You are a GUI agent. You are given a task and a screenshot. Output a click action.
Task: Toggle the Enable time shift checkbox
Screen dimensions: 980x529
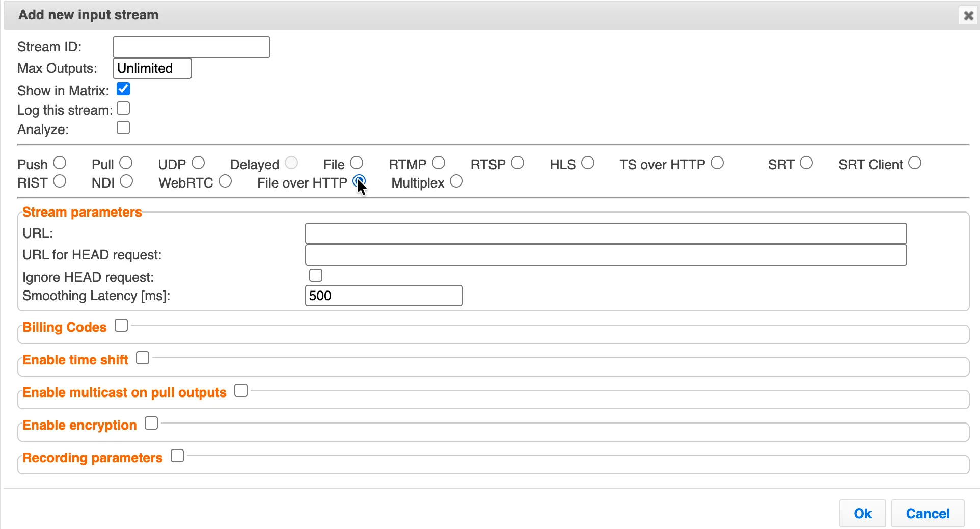tap(143, 358)
